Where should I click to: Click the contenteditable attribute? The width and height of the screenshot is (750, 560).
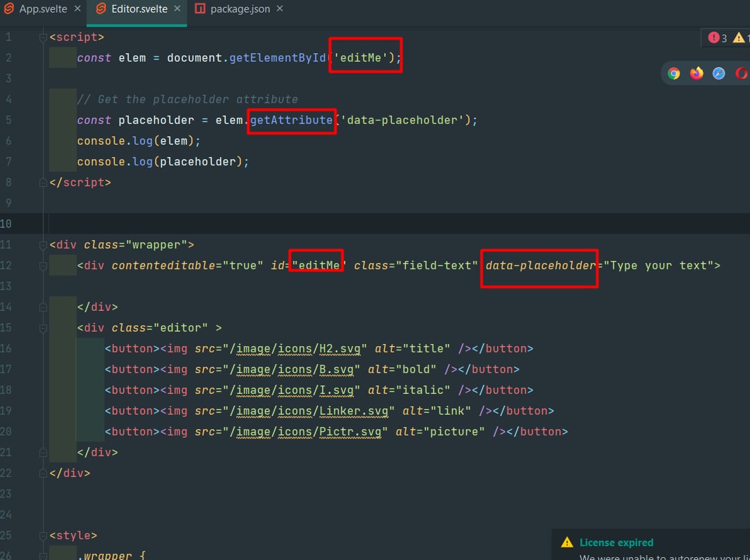[x=163, y=265]
